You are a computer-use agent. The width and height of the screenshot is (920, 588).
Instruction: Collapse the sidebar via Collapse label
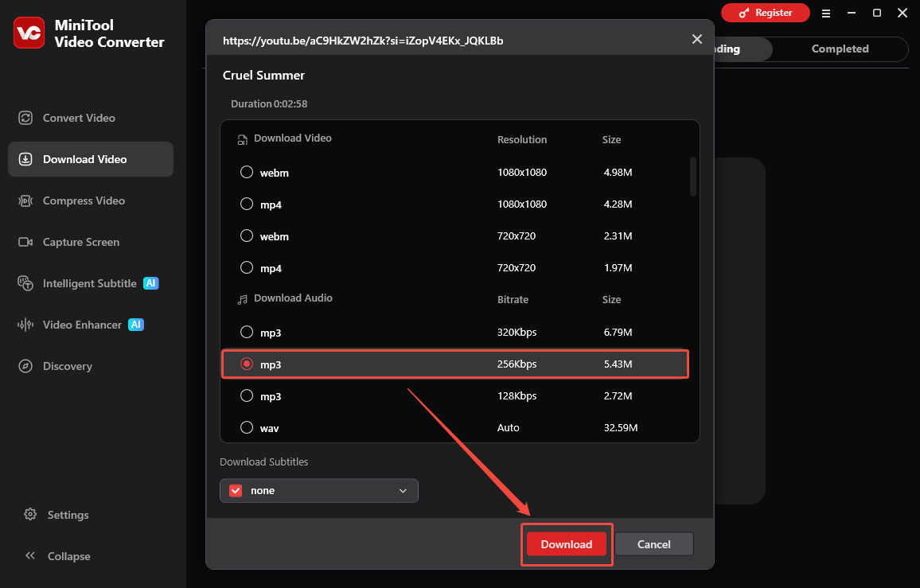68,556
